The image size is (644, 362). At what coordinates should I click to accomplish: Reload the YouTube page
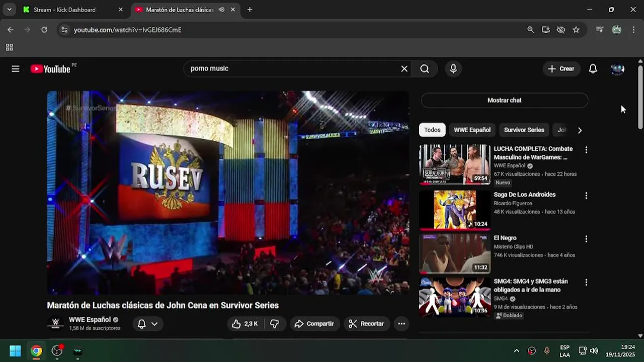pos(44,30)
